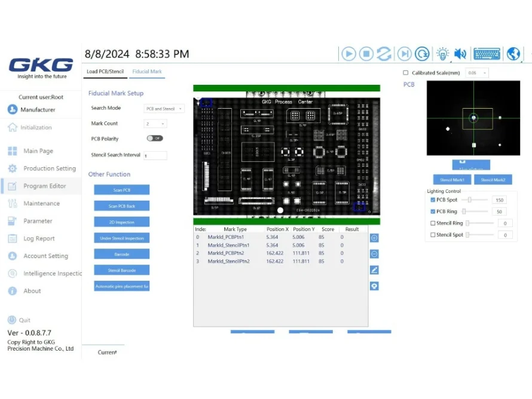Click the PCB Ring brightness slider
532x399 pixels.
[x=476, y=211]
